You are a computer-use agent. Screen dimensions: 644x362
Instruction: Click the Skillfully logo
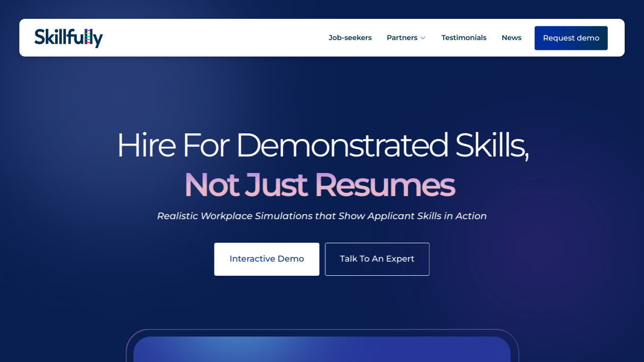pos(68,38)
